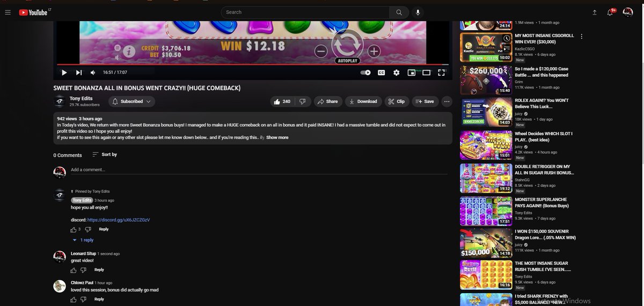Open Leonard Situp's commenter name
The width and height of the screenshot is (644, 306).
point(83,253)
